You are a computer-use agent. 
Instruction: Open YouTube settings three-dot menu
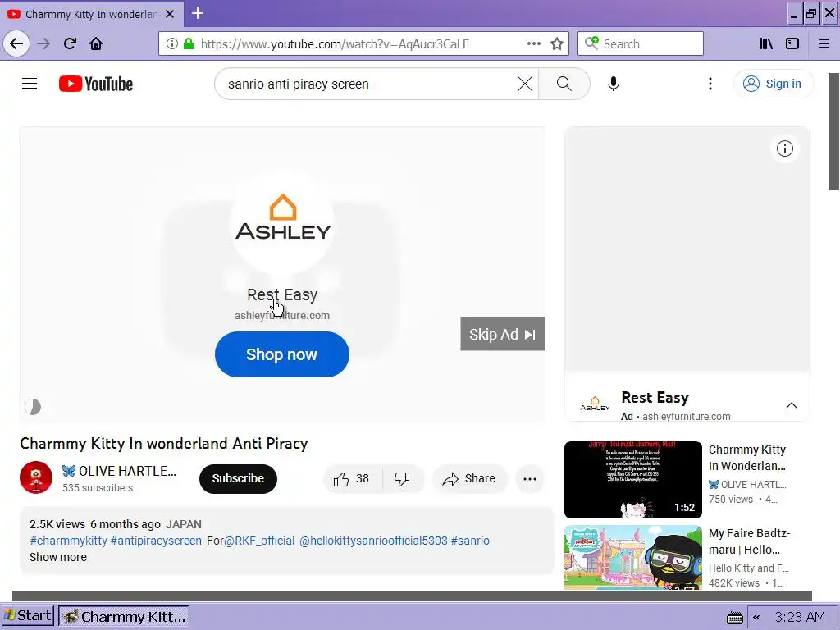coord(710,84)
